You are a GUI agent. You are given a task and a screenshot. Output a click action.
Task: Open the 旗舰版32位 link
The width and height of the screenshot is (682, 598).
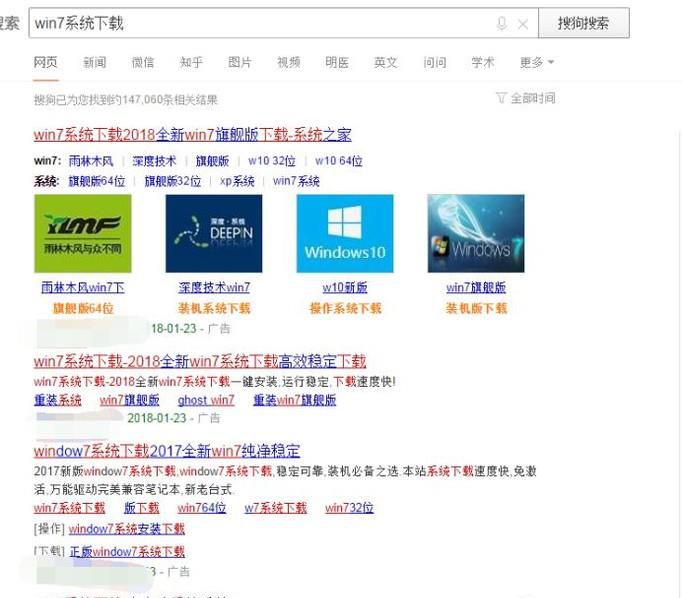coord(173,181)
